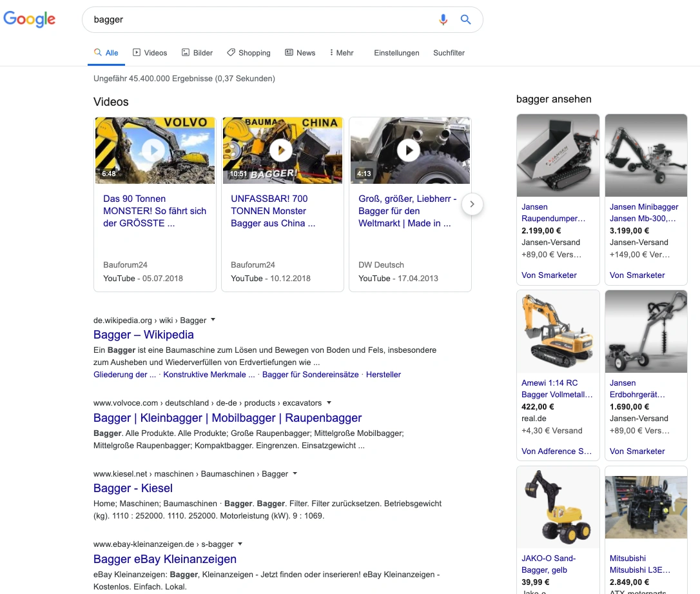Image resolution: width=700 pixels, height=594 pixels.
Task: Show more videos with the right arrow
Action: coord(472,204)
